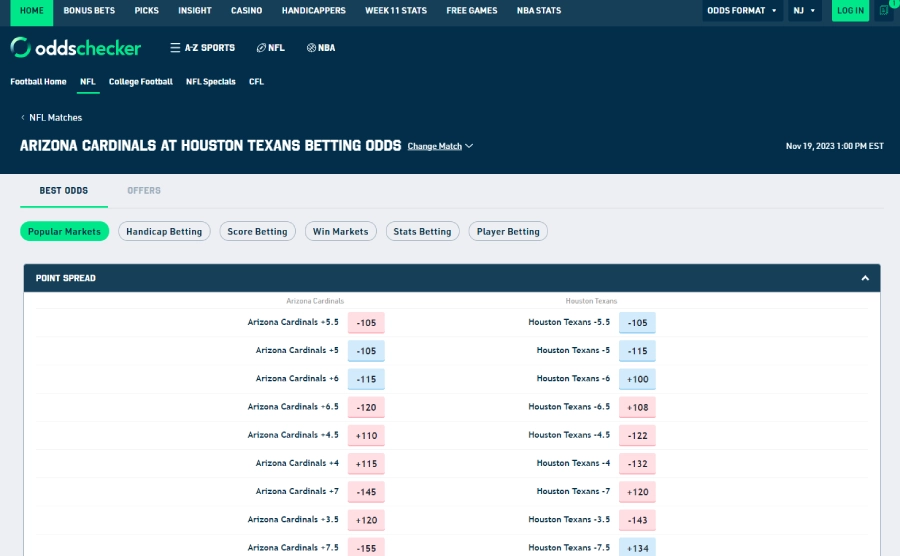
Task: Pick Arizona Cardinals +7.5 odds -155
Action: click(366, 548)
